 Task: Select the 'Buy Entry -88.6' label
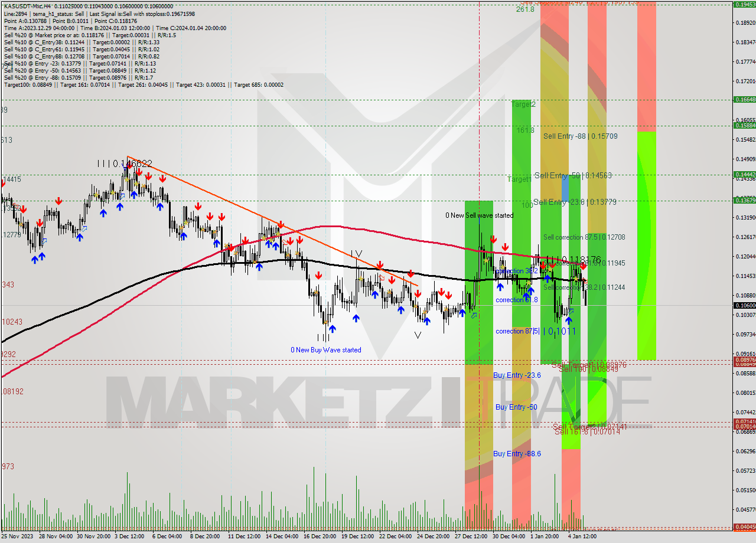pyautogui.click(x=517, y=454)
